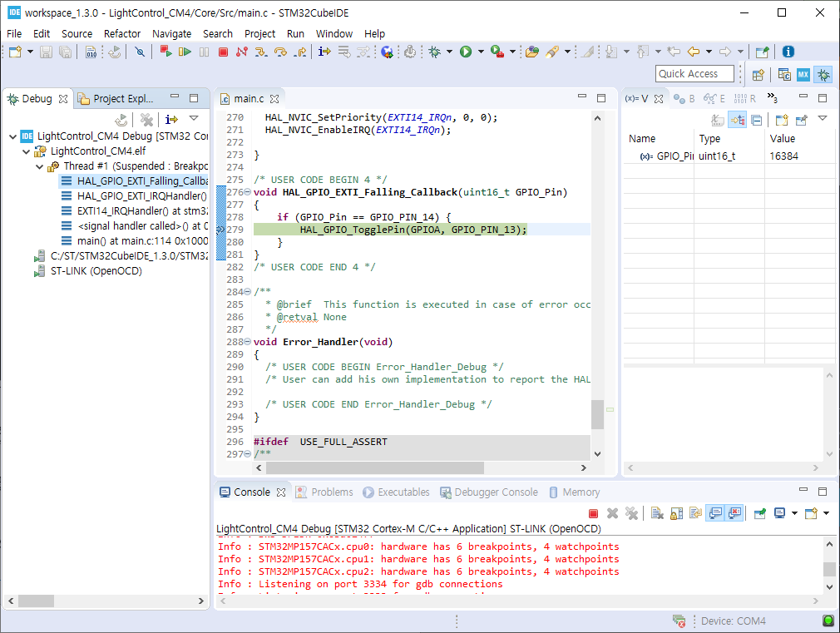Switch to the Problems tab

pyautogui.click(x=324, y=492)
